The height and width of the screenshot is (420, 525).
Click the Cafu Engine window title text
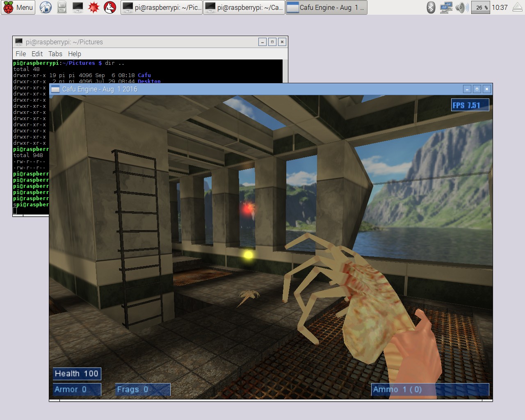(x=100, y=89)
